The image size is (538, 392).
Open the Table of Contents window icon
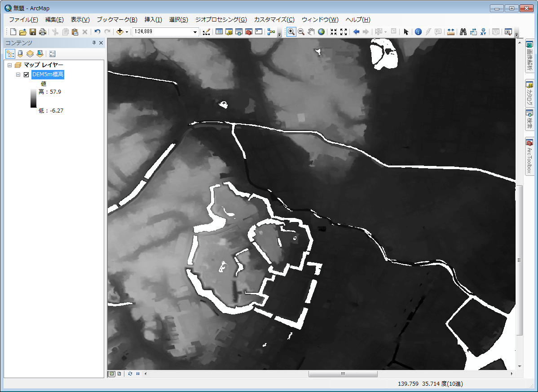(x=219, y=32)
